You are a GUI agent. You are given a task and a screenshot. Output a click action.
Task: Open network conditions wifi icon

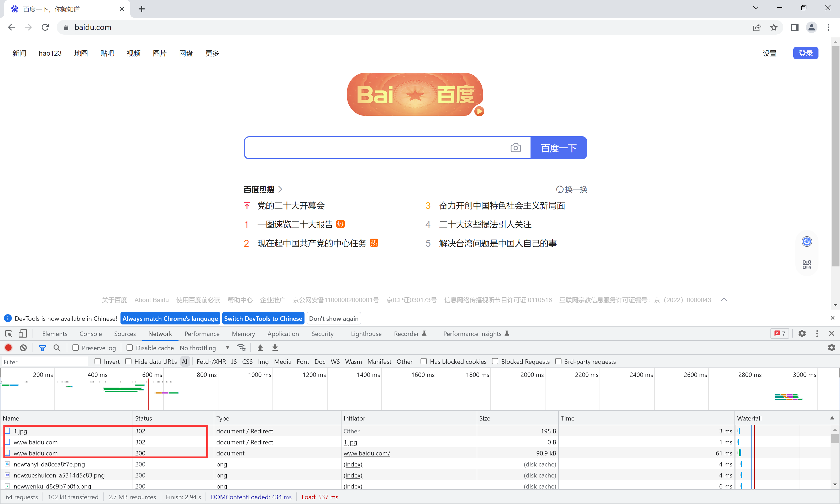241,348
